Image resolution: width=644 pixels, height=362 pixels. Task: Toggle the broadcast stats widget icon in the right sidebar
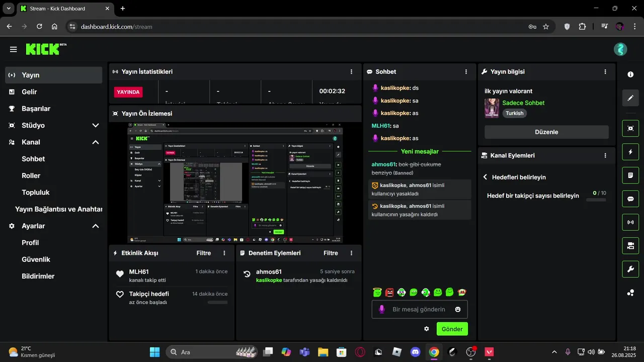630,222
